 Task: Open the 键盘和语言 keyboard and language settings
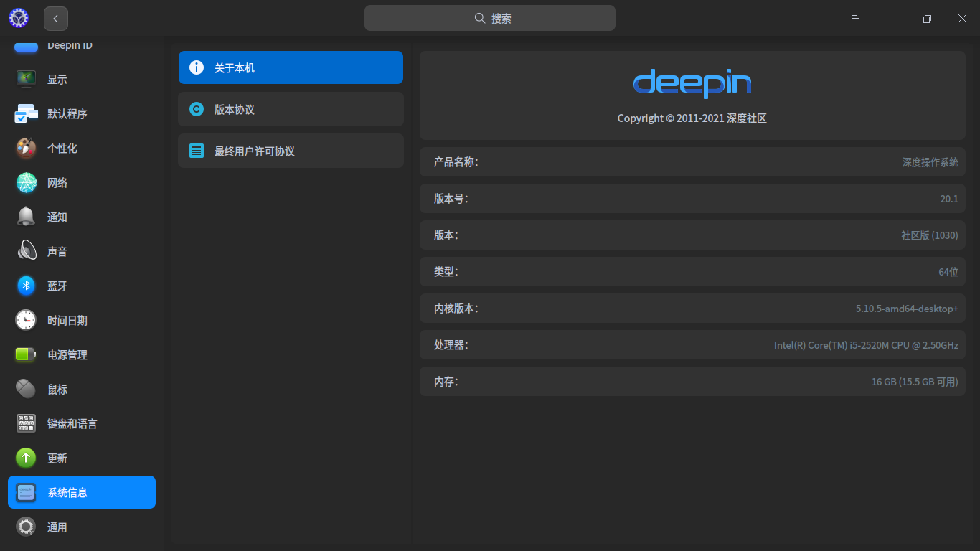pyautogui.click(x=82, y=423)
